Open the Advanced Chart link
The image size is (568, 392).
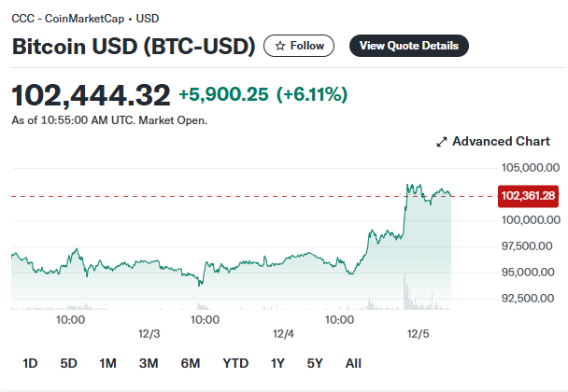[x=493, y=141]
